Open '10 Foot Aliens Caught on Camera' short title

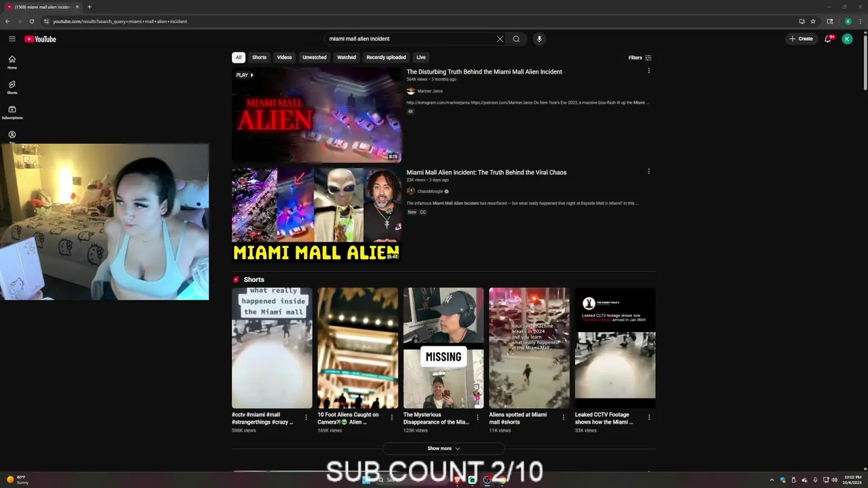pyautogui.click(x=348, y=418)
